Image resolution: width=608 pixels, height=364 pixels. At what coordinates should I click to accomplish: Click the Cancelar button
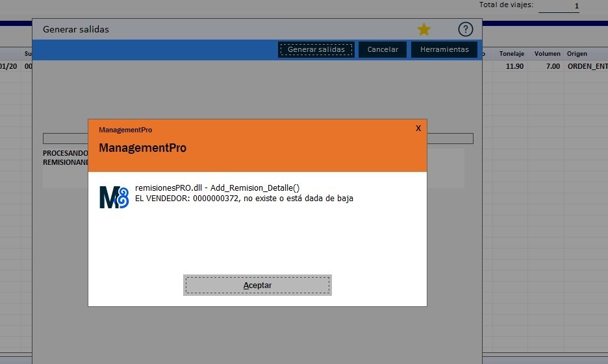click(x=383, y=49)
